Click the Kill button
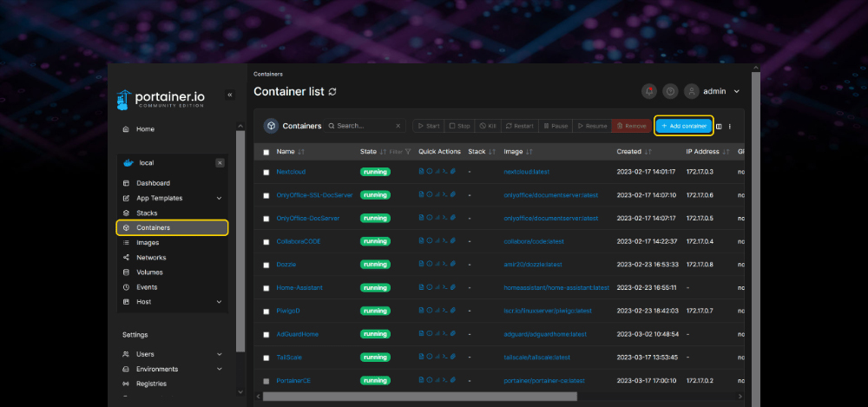Image resolution: width=868 pixels, height=407 pixels. point(488,126)
